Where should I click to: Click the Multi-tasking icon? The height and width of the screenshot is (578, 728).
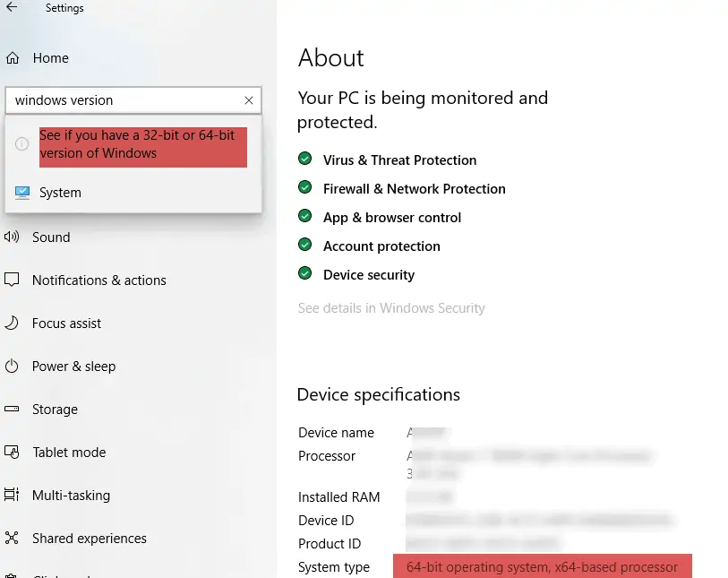click(12, 496)
